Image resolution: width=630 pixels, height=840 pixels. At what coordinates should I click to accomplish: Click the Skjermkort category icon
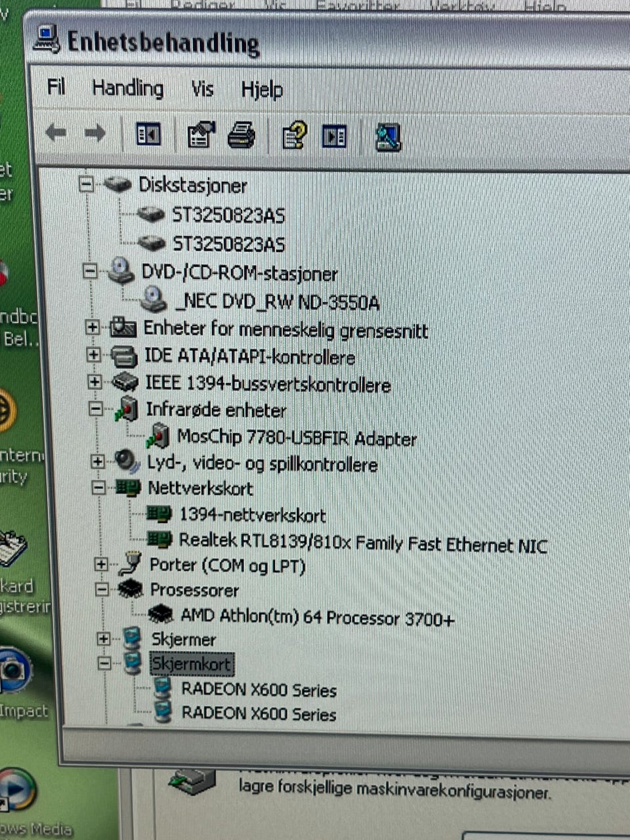[133, 661]
